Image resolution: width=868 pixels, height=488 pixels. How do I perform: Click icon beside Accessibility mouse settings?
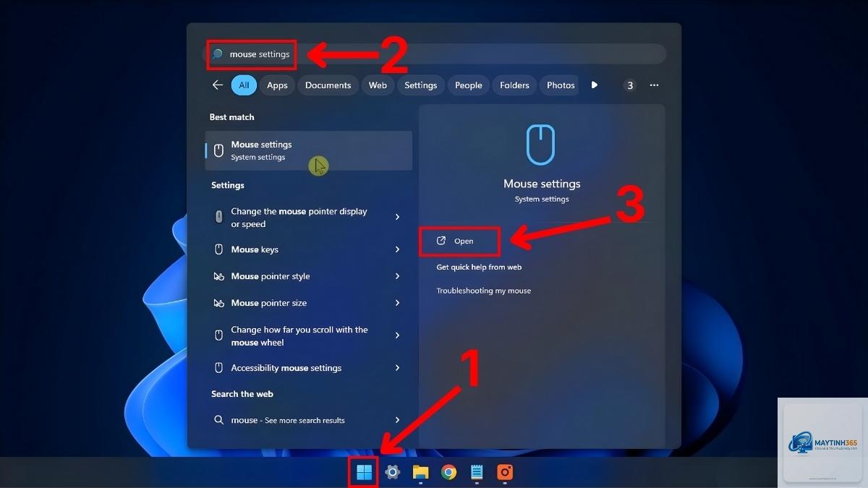pos(218,368)
